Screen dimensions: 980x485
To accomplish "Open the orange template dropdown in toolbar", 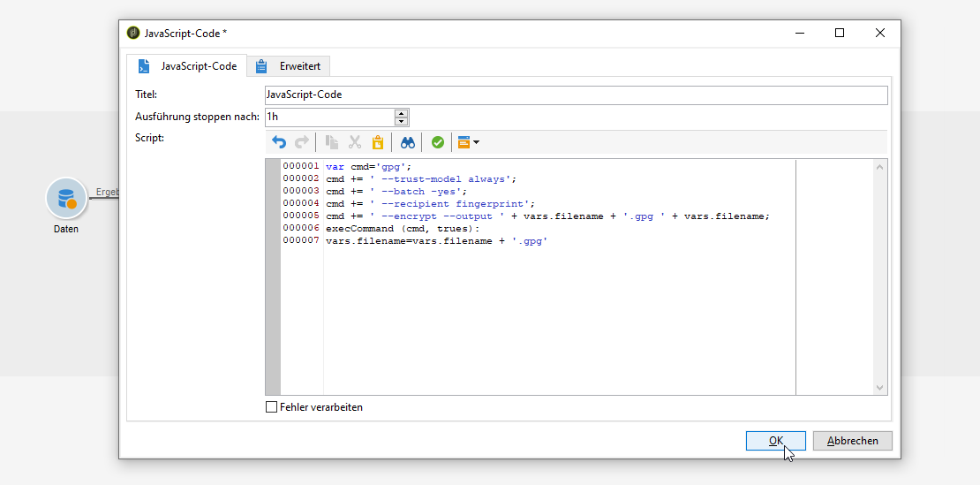I will [468, 142].
